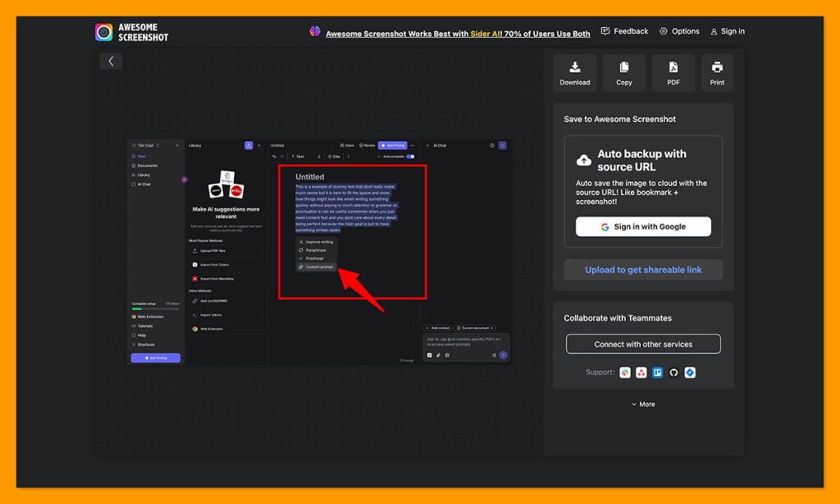
Task: Print the screenshot
Action: 717,73
